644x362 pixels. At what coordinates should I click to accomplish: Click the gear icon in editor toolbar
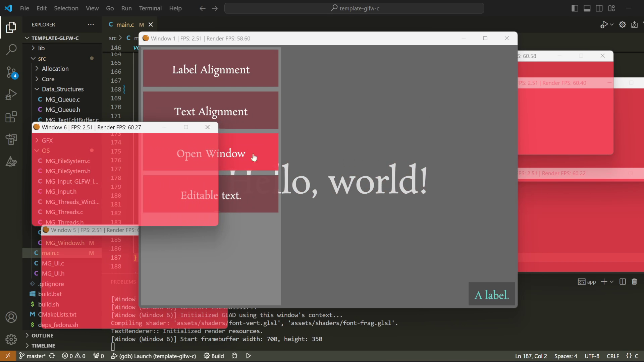pyautogui.click(x=622, y=24)
